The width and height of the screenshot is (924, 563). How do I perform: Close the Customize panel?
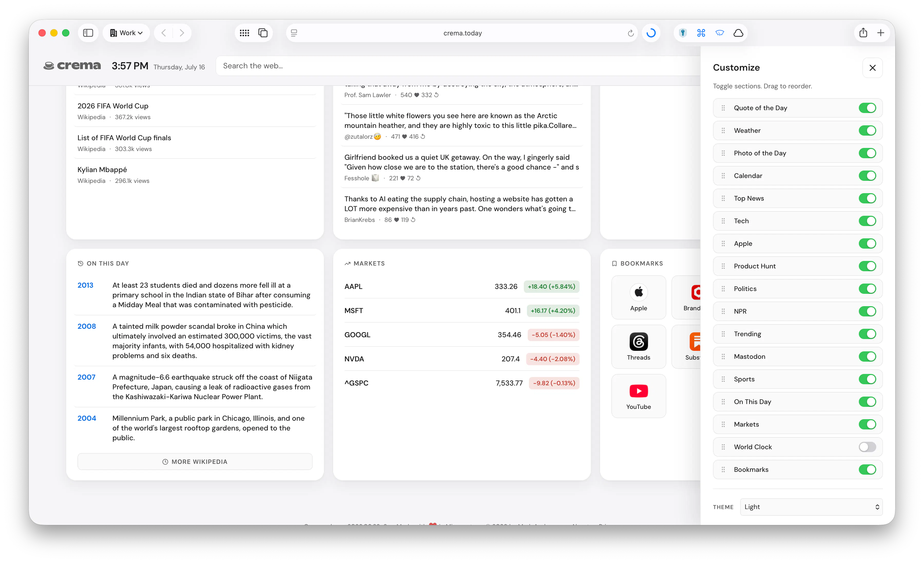[873, 68]
